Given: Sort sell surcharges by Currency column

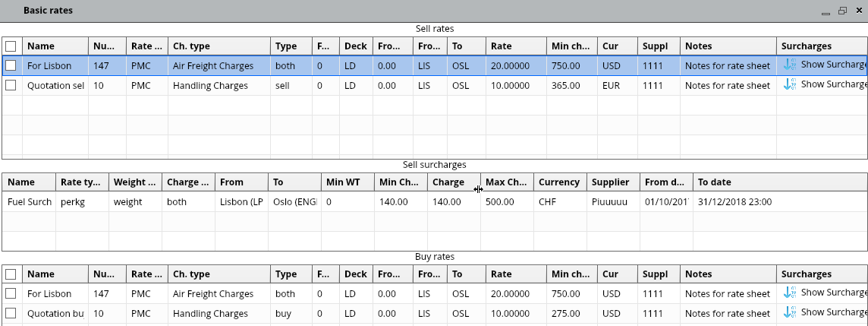Looking at the screenshot, I should click(x=559, y=182).
